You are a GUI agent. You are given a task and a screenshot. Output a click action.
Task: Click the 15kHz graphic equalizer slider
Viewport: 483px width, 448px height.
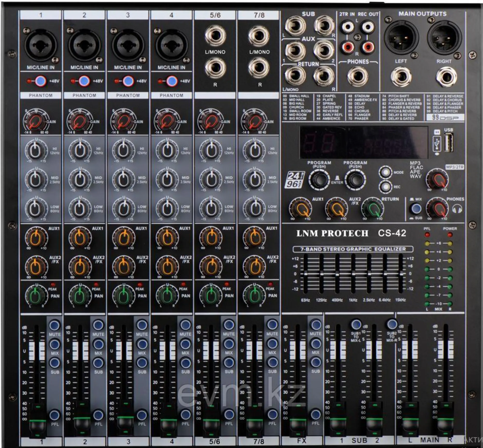coord(401,274)
